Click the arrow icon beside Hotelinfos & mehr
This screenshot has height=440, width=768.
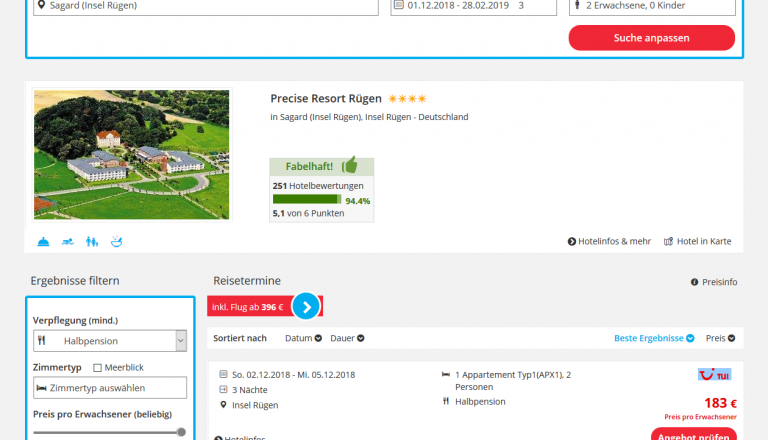coord(572,242)
